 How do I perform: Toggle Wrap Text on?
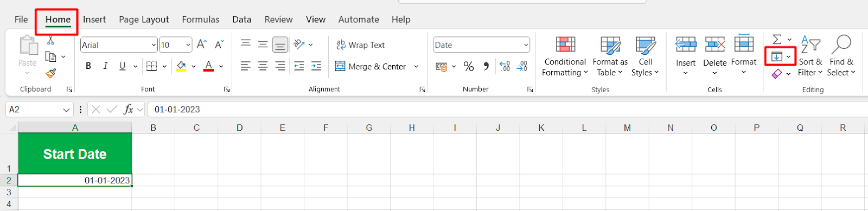360,45
